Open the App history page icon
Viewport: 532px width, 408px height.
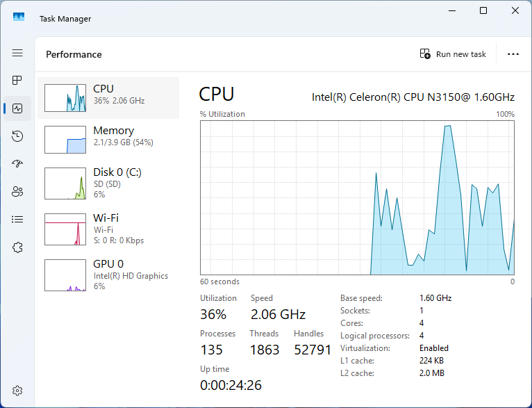pyautogui.click(x=17, y=136)
